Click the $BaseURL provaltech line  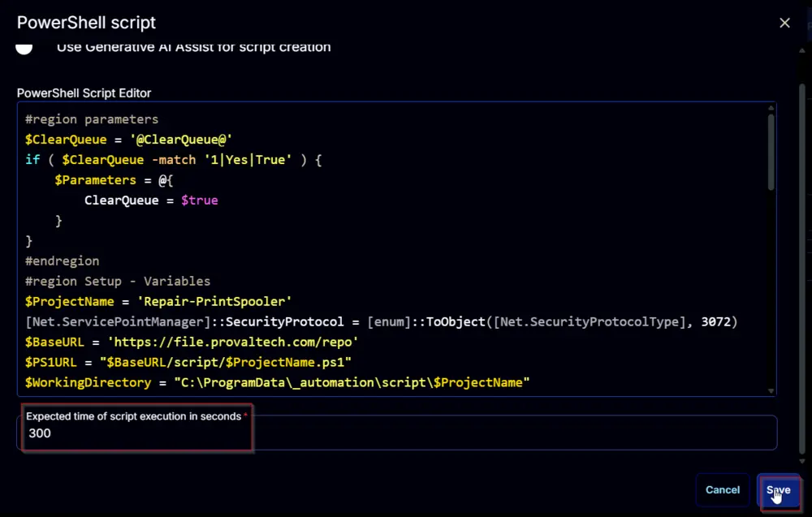[192, 342]
